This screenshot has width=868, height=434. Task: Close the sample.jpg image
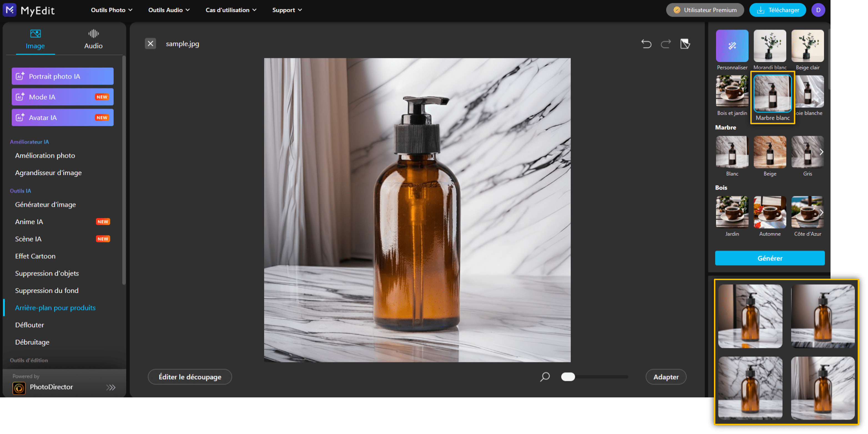click(150, 44)
